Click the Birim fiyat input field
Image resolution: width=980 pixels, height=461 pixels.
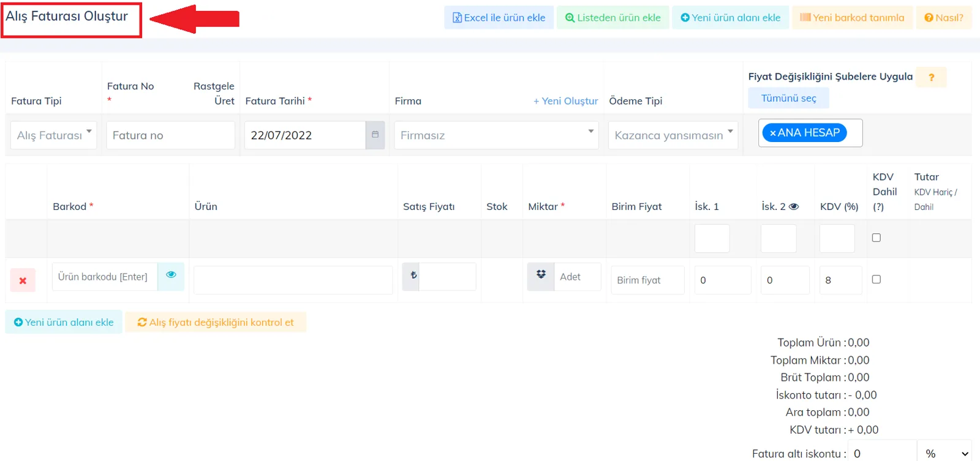pos(647,280)
